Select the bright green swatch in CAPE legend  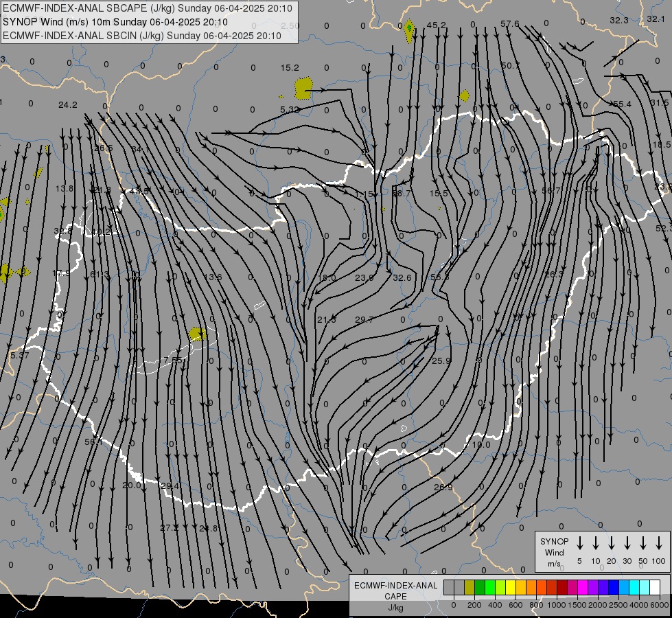click(490, 588)
